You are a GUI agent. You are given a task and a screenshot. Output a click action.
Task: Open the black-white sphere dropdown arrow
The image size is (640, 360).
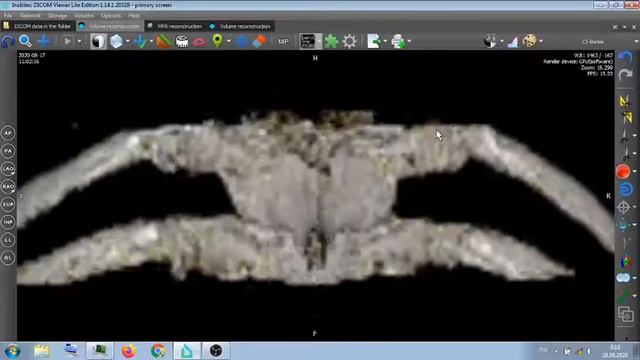coord(502,41)
